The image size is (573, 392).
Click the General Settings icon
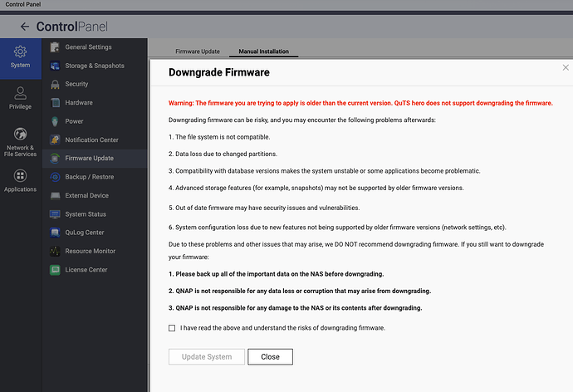pyautogui.click(x=56, y=47)
